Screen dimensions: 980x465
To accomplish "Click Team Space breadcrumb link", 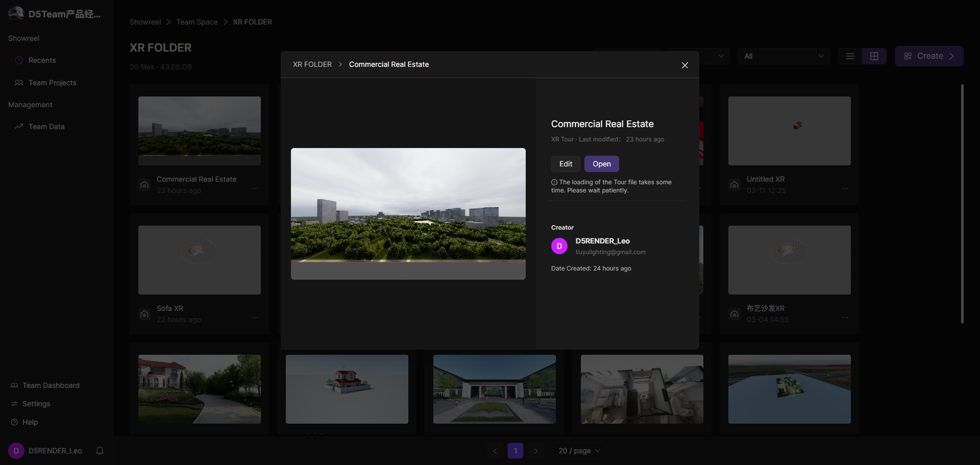I will click(x=197, y=22).
